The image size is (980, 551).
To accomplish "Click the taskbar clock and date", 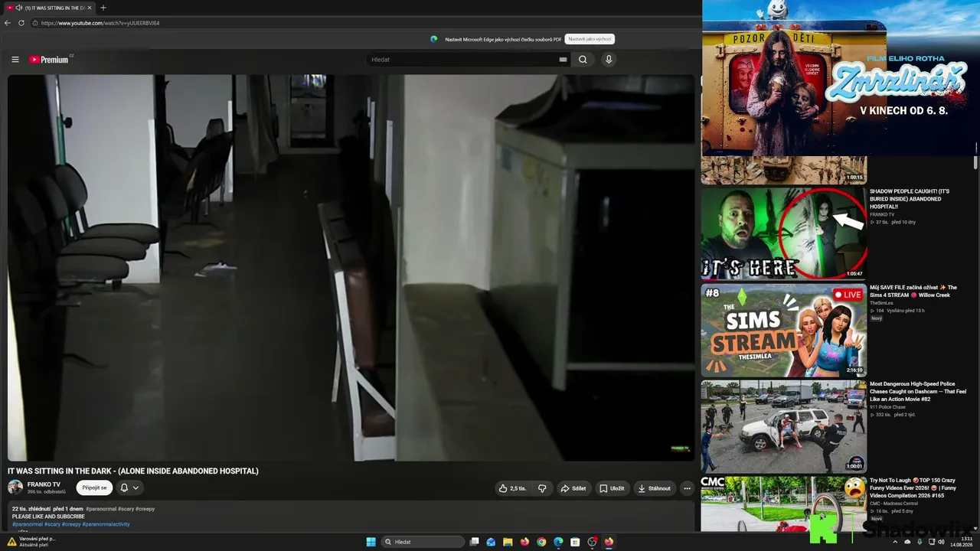I will click(961, 542).
